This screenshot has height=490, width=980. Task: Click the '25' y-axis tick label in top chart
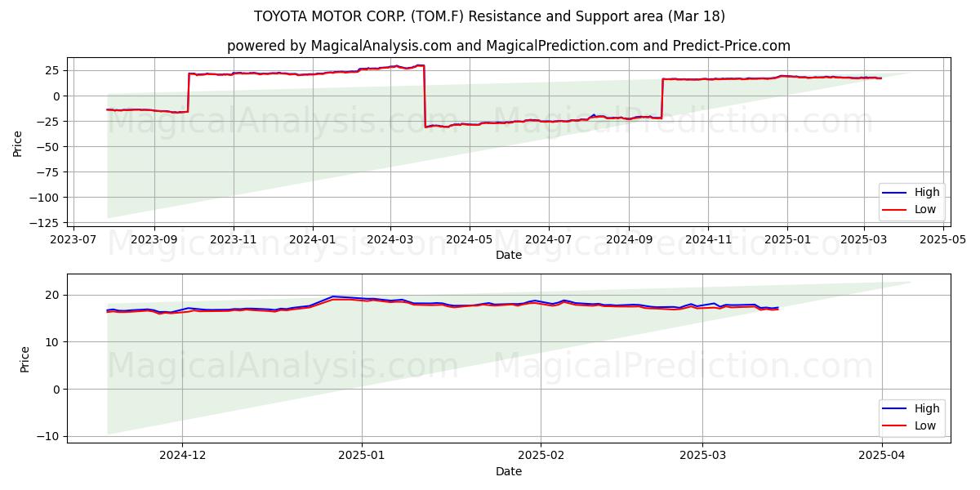click(54, 71)
